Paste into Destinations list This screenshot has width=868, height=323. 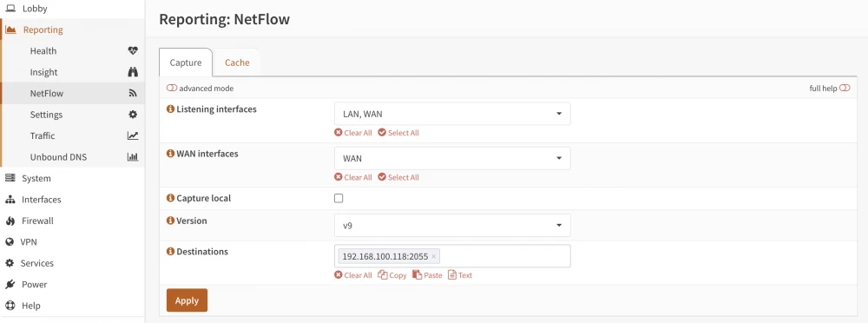coord(427,274)
